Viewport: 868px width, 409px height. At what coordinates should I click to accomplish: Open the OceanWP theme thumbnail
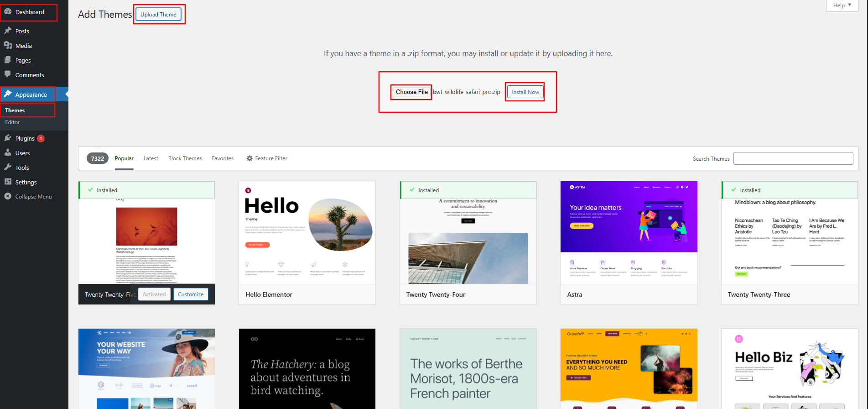629,369
